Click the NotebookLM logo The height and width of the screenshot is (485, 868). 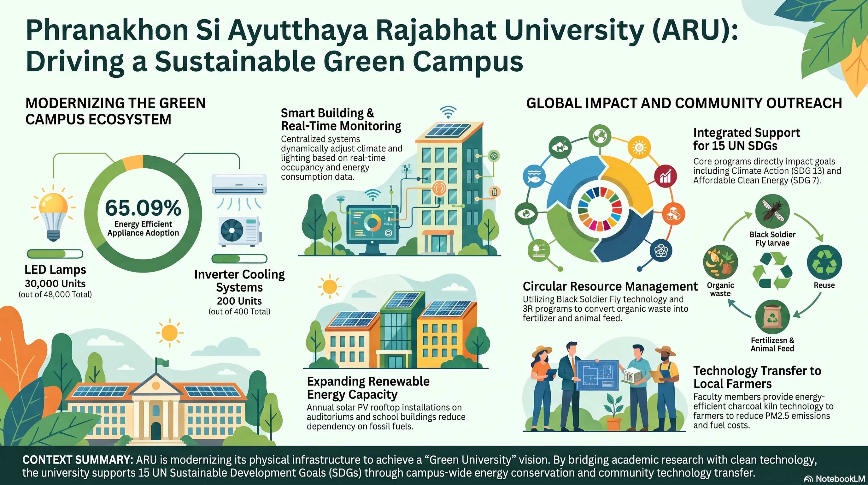point(834,479)
